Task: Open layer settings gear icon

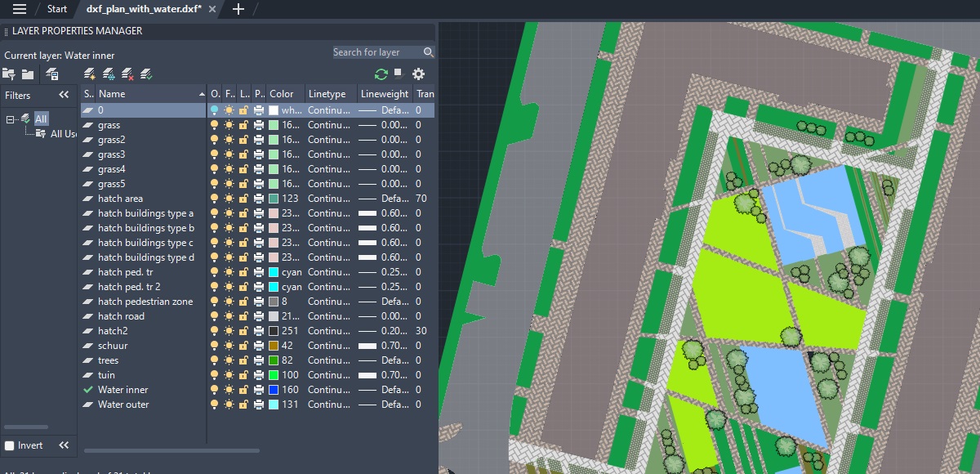Action: (x=419, y=74)
